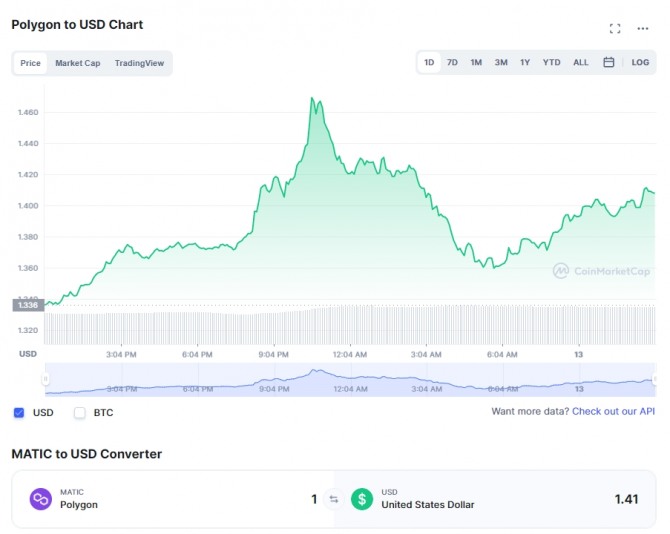This screenshot has height=534, width=670.
Task: Open the calendar date range picker
Action: [x=608, y=62]
